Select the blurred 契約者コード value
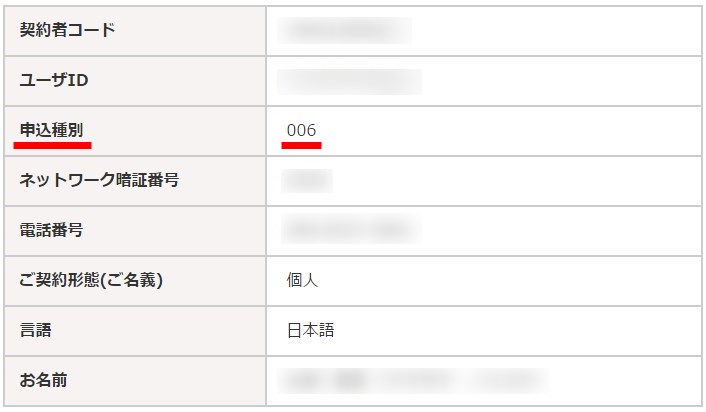The image size is (706, 412). [347, 31]
